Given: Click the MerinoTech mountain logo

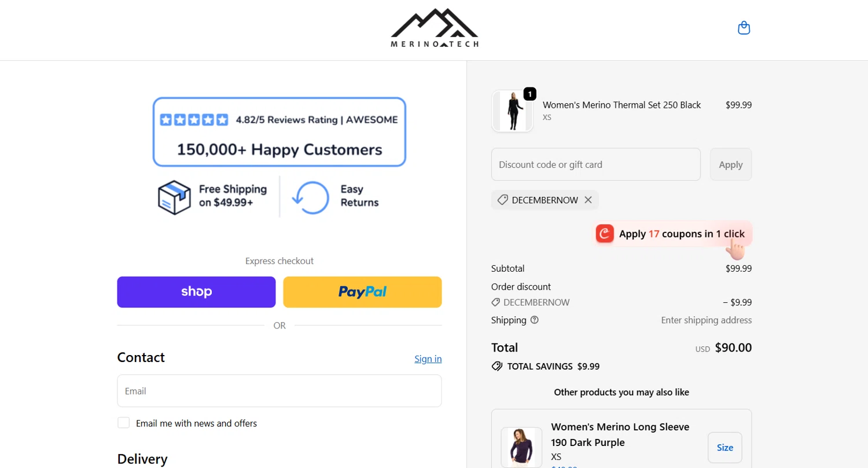Looking at the screenshot, I should coord(435,28).
